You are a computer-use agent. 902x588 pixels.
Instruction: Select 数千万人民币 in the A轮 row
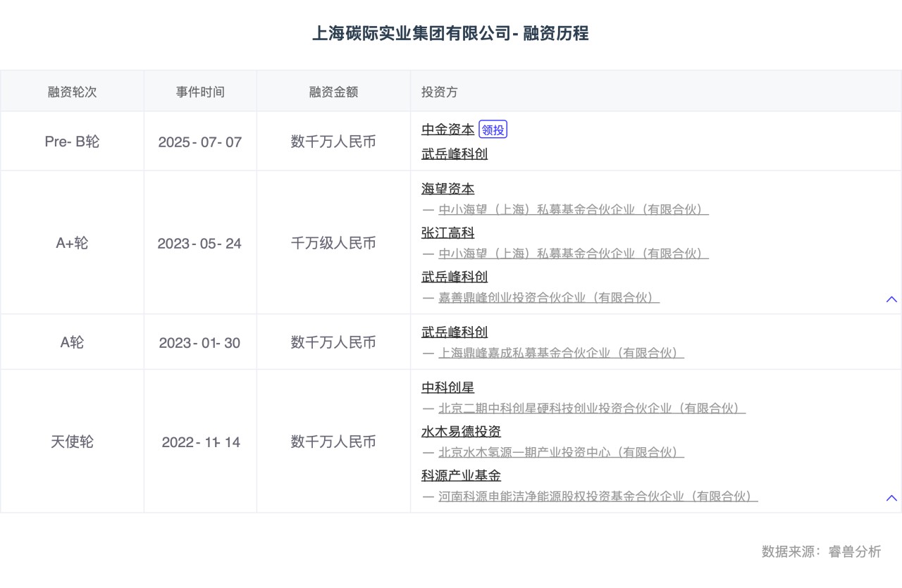(x=333, y=342)
